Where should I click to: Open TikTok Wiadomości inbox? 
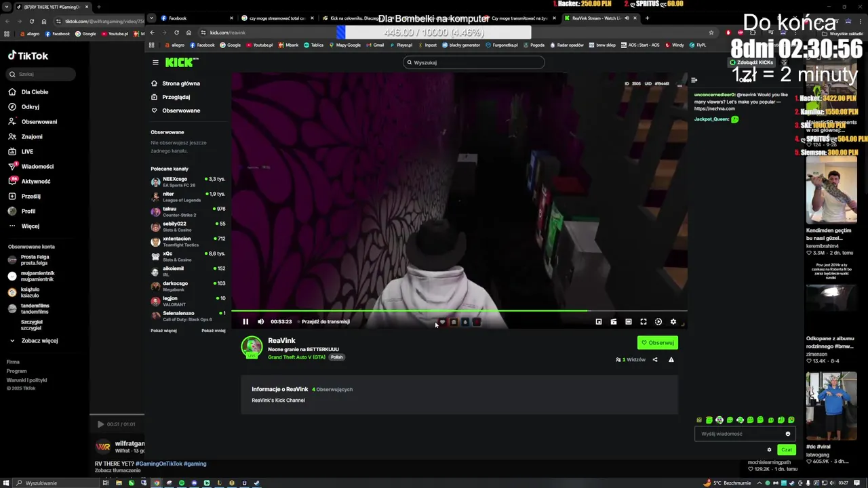[37, 167]
